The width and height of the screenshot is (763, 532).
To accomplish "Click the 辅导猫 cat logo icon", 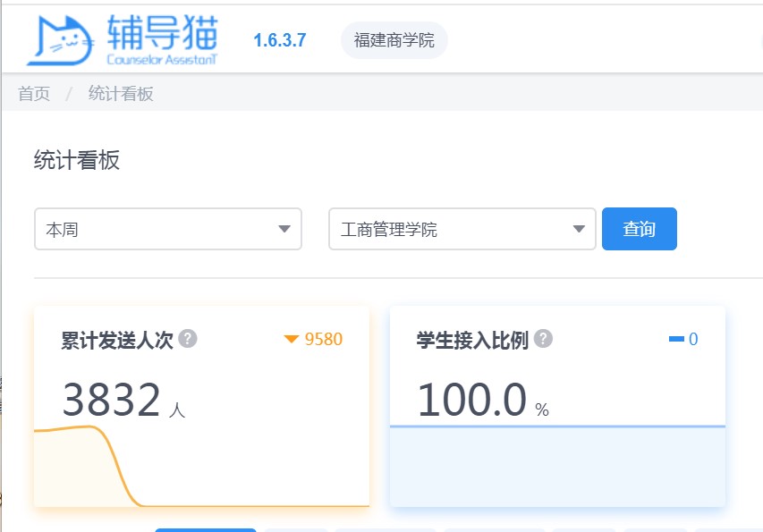I will pos(60,40).
